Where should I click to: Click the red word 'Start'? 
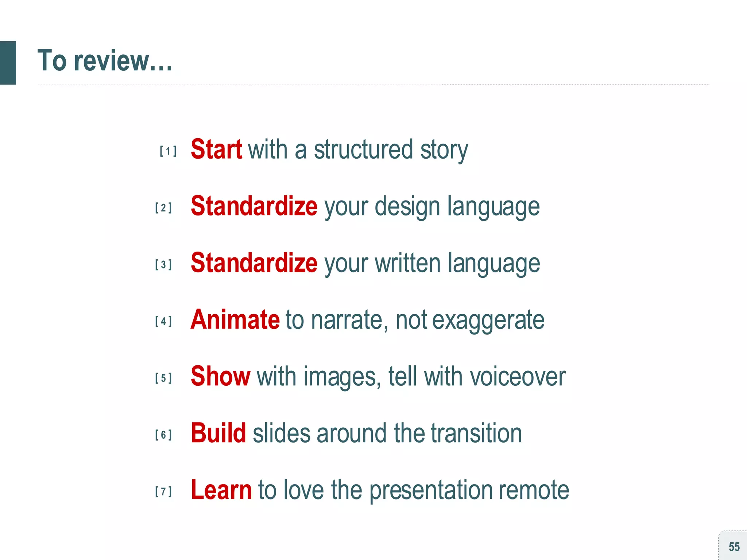pyautogui.click(x=216, y=149)
